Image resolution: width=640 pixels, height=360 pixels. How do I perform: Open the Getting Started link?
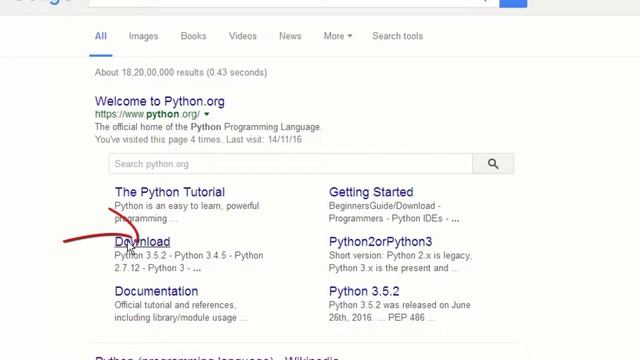pos(371,192)
